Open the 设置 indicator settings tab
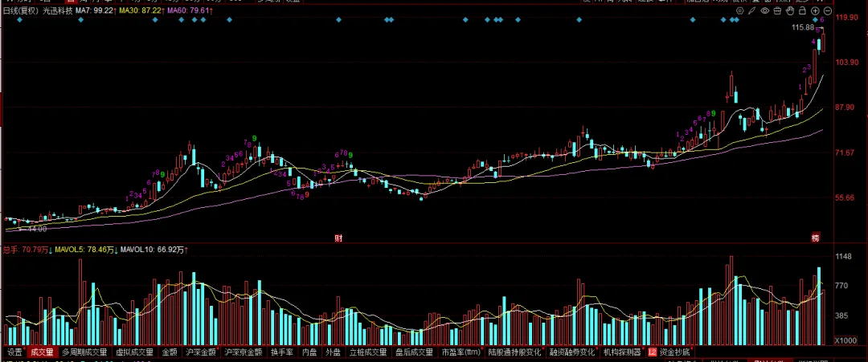The image size is (868, 362). 15,352
